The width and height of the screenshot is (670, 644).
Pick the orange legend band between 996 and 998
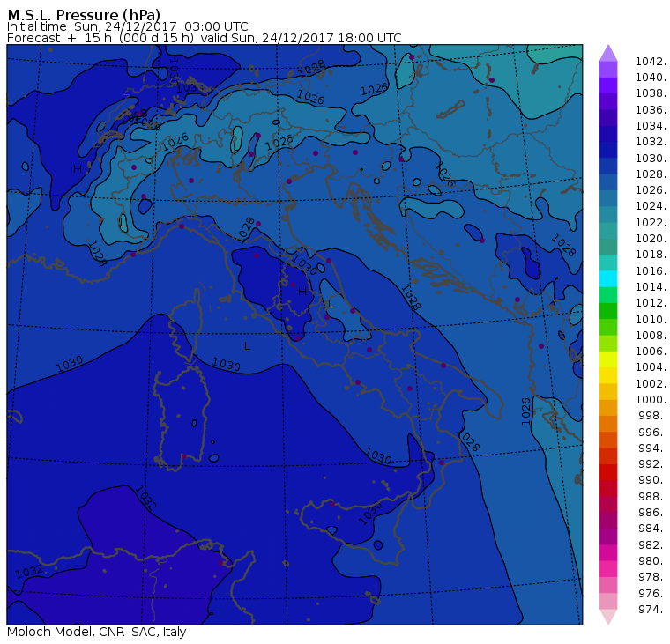pyautogui.click(x=608, y=424)
